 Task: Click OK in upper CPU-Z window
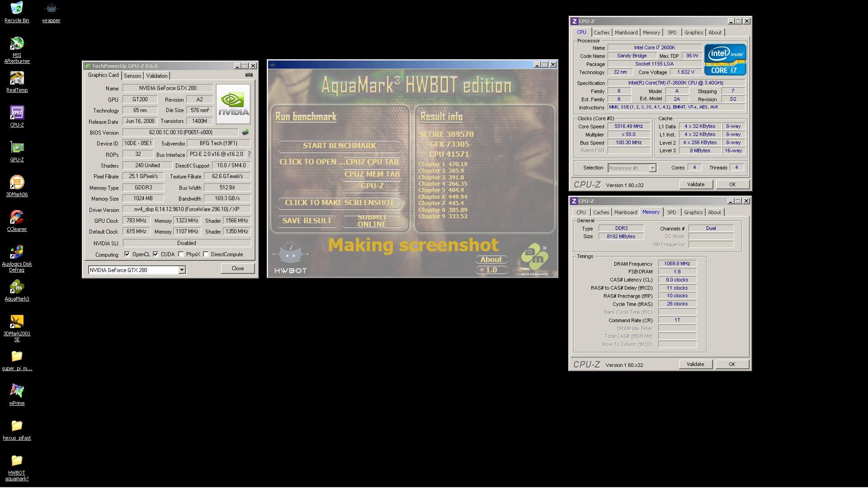pyautogui.click(x=732, y=184)
